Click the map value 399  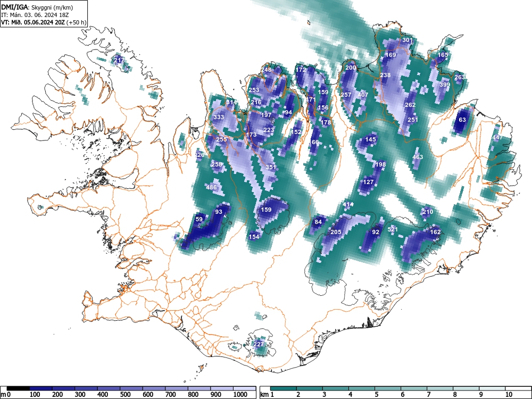pyautogui.click(x=445, y=85)
